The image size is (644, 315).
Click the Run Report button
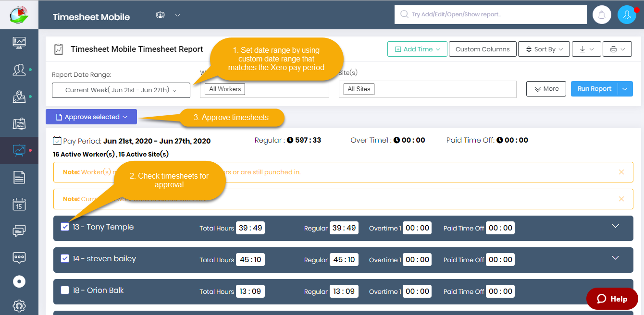594,89
